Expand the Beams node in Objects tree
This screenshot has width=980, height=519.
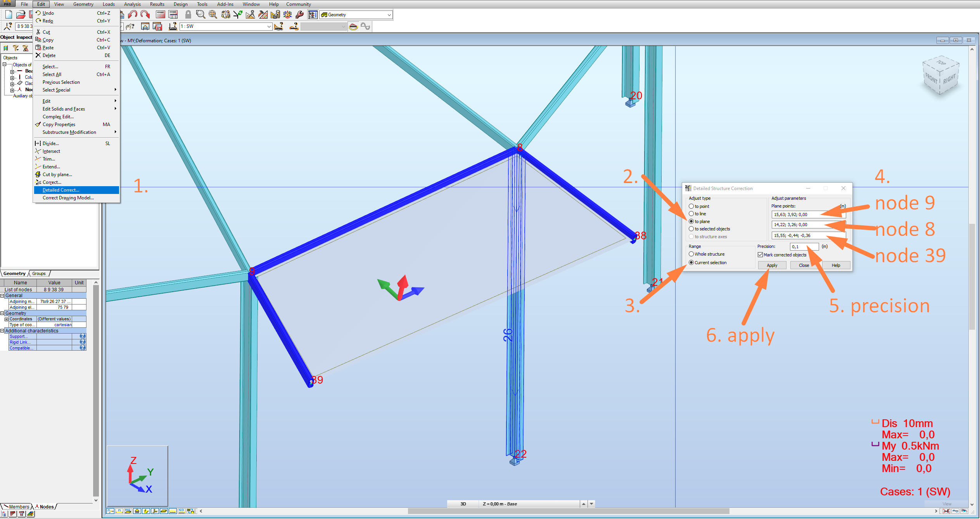click(x=12, y=72)
